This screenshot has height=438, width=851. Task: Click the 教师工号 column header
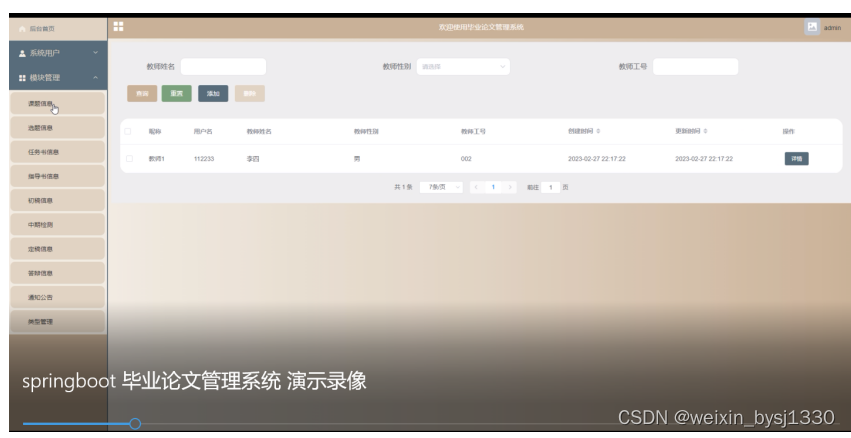pyautogui.click(x=473, y=131)
